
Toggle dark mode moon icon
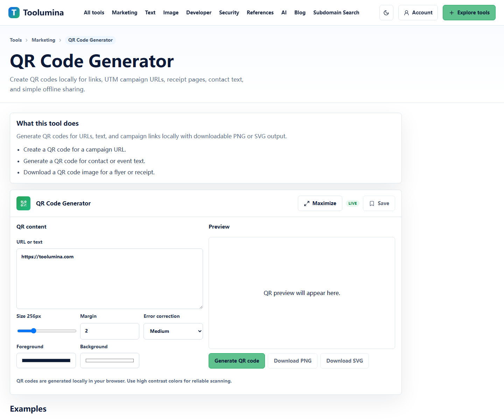386,13
